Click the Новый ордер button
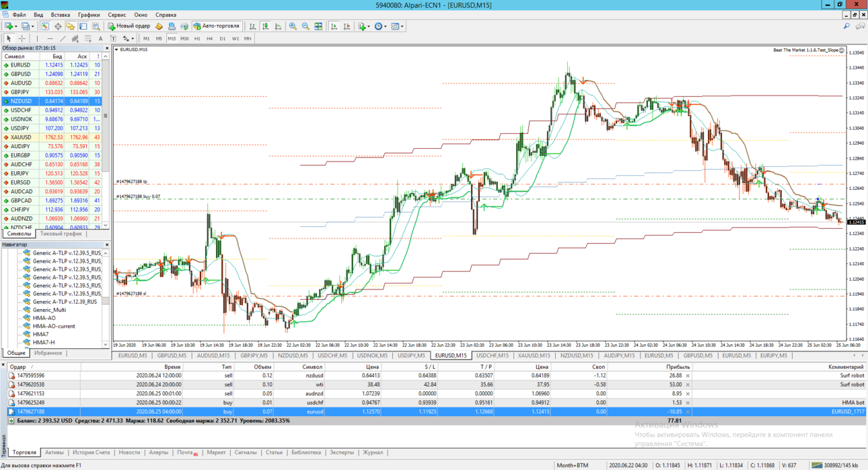 click(x=129, y=26)
